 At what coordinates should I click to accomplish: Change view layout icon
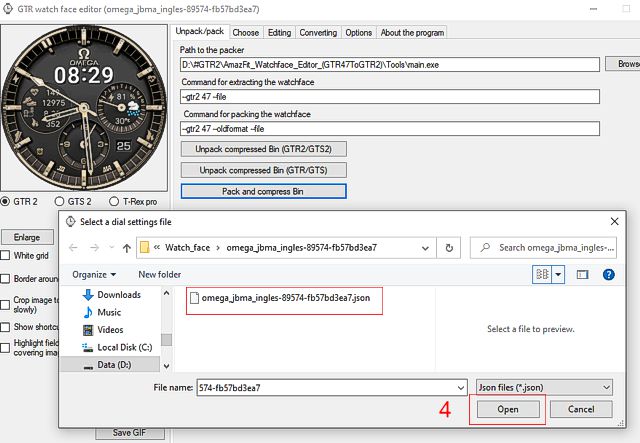[x=542, y=274]
